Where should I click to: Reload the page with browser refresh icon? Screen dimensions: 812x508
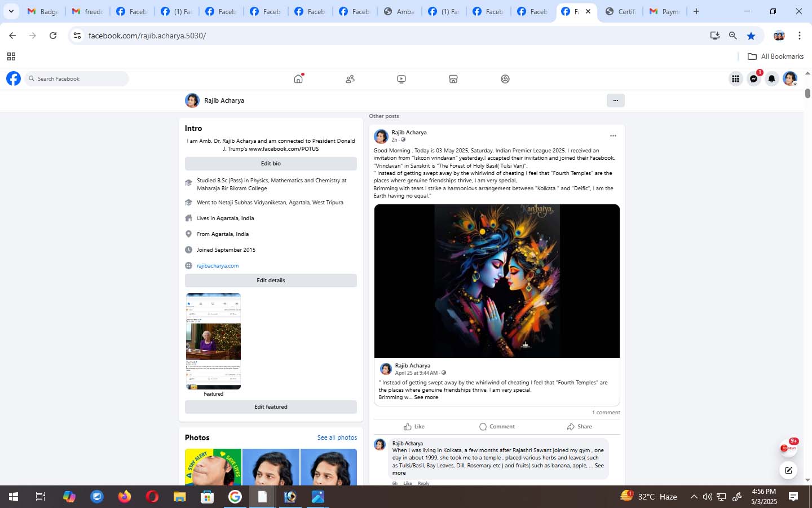point(53,36)
